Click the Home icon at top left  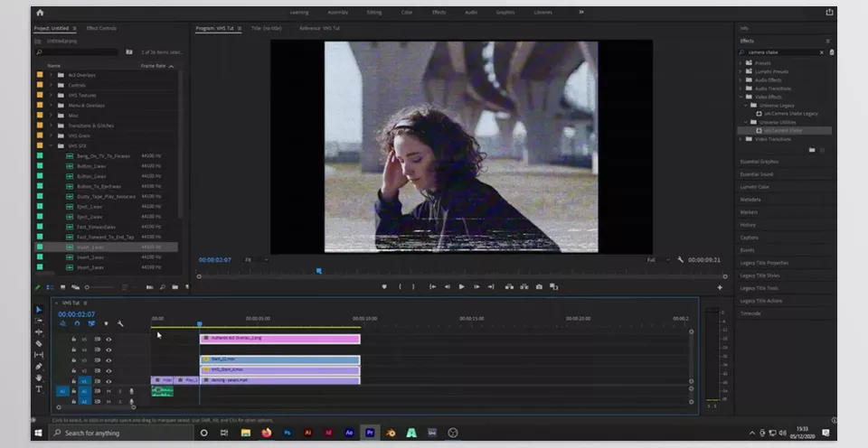[x=40, y=12]
